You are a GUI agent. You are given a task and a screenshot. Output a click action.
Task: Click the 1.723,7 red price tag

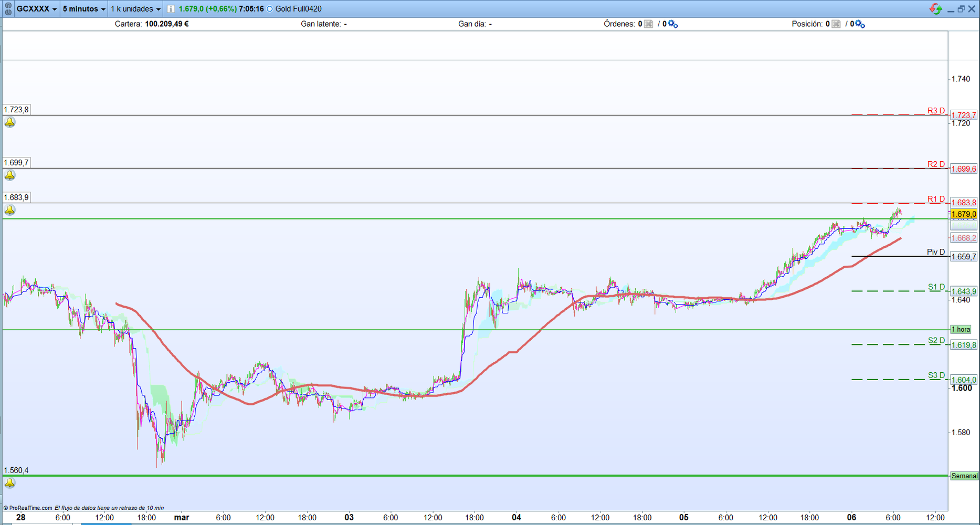(964, 115)
